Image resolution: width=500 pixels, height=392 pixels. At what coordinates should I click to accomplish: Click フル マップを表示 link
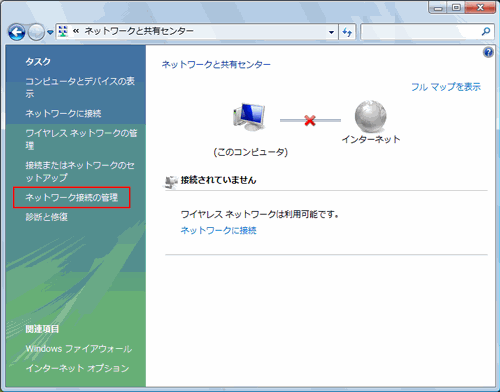(446, 87)
